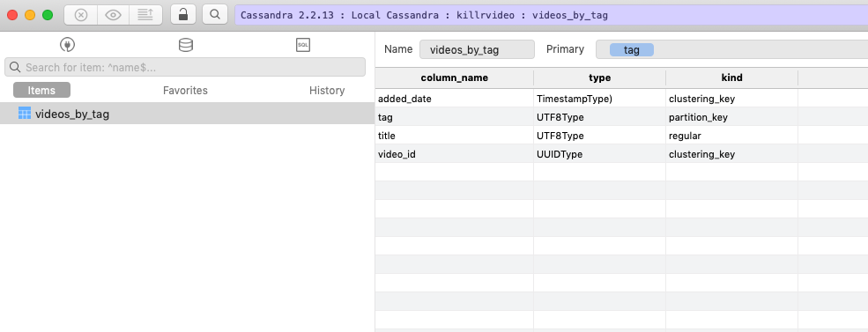Select videos_by_tag in the sidebar list
Screen dimensions: 868x332
point(187,114)
